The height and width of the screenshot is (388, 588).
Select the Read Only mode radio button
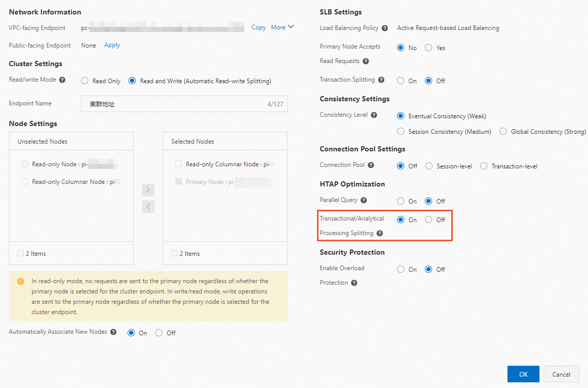pos(85,81)
